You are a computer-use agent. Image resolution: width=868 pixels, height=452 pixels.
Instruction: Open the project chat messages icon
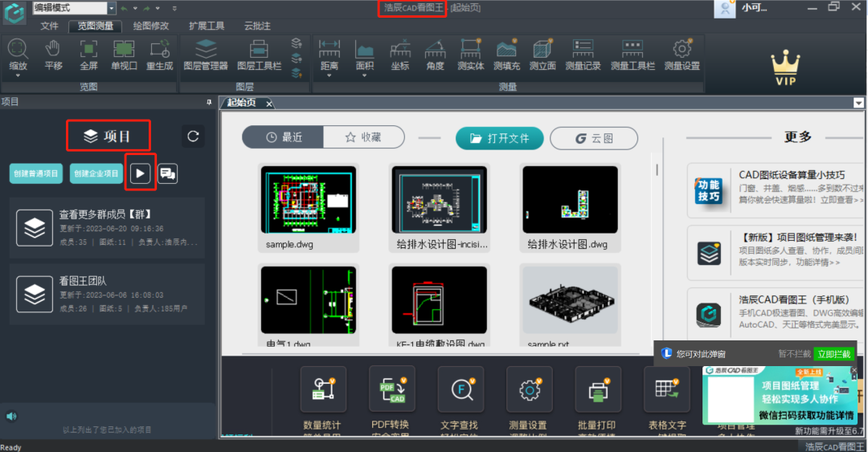click(x=168, y=173)
